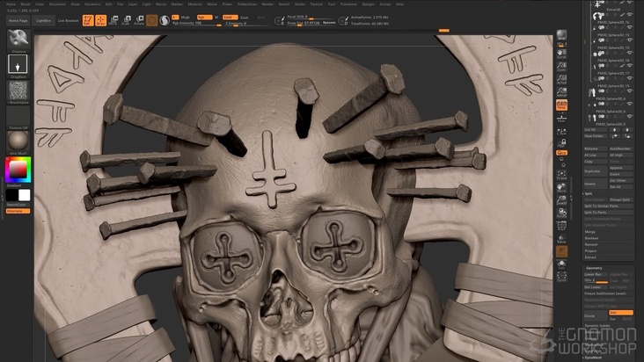Activate Edit mode icon

click(x=89, y=19)
